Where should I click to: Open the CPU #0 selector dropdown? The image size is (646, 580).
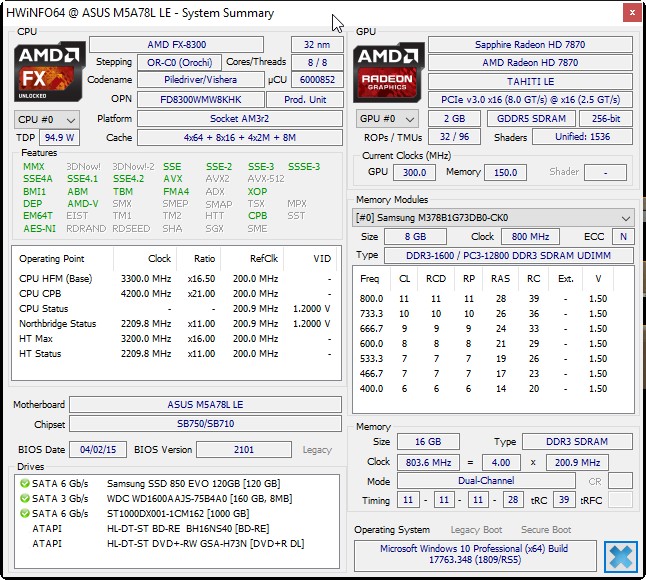pos(47,119)
